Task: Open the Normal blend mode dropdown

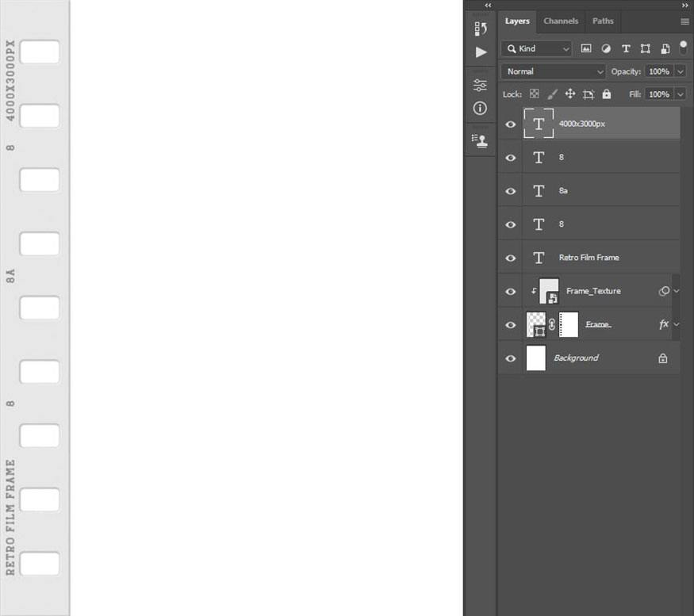Action: tap(554, 71)
